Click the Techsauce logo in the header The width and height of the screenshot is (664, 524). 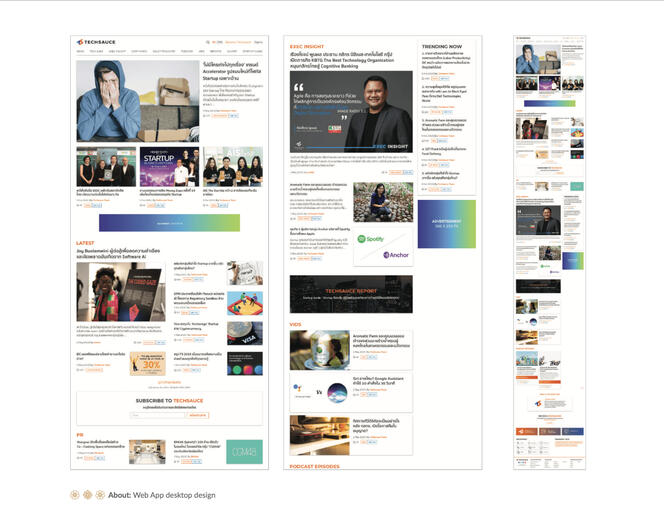click(x=96, y=42)
